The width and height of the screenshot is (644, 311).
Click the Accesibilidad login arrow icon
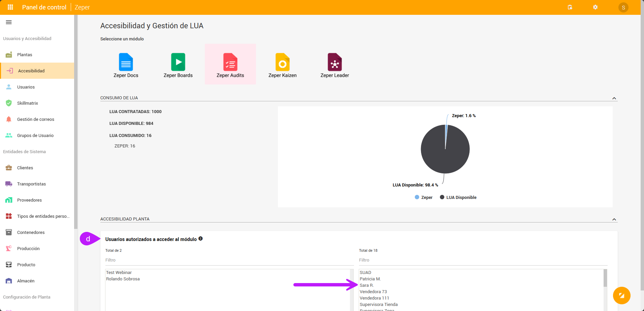tap(10, 71)
